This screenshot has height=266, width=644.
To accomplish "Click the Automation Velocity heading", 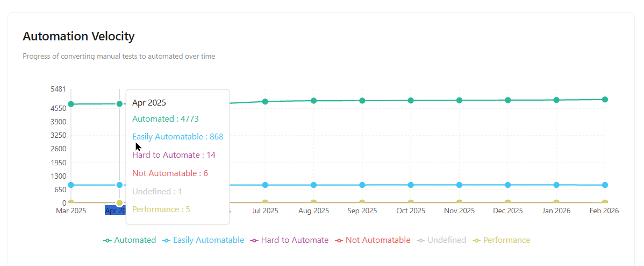I will point(78,37).
